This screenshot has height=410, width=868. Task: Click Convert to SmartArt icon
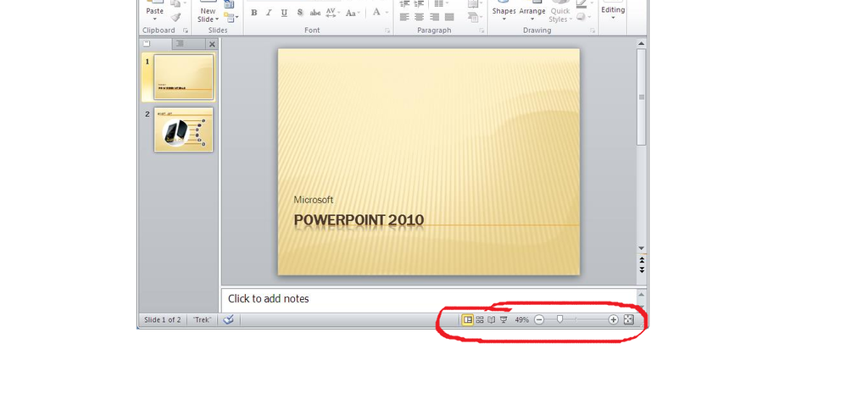(x=475, y=17)
